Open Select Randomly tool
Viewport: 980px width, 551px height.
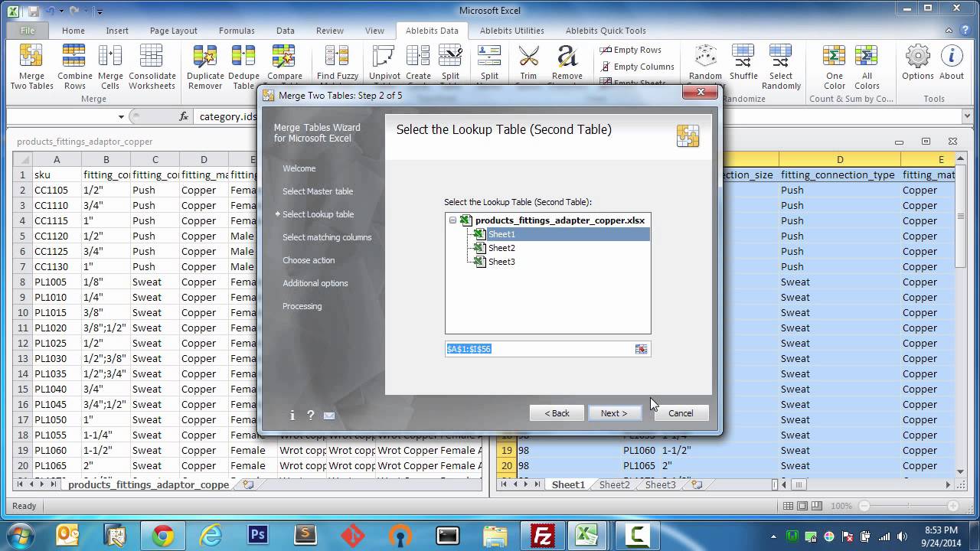coord(781,67)
